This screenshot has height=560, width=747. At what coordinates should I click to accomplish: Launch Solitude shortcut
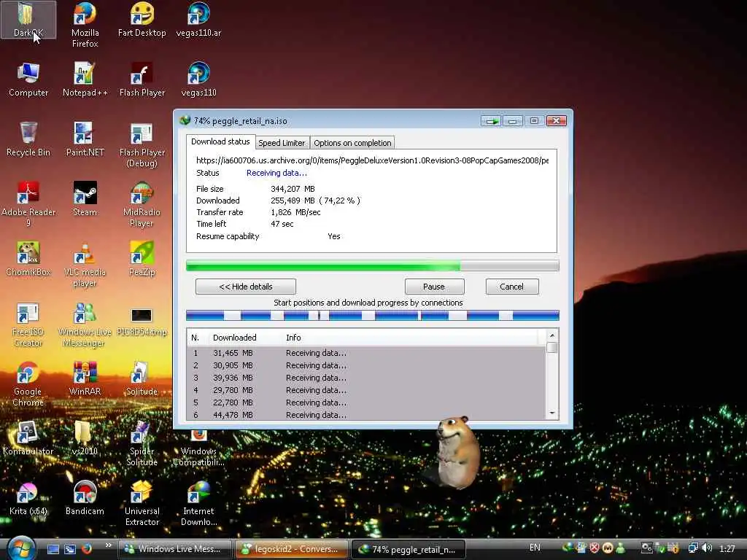coord(142,378)
